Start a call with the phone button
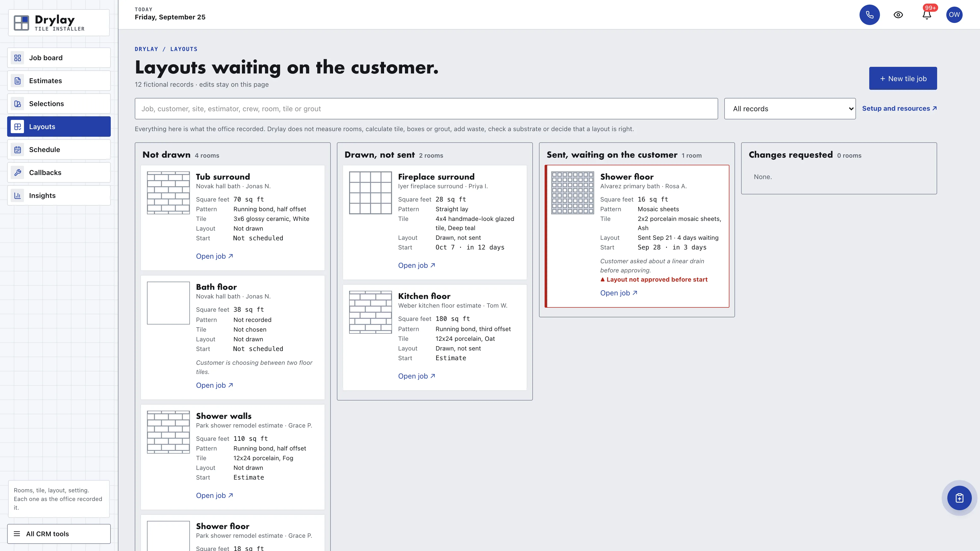The height and width of the screenshot is (551, 980). pos(870,15)
